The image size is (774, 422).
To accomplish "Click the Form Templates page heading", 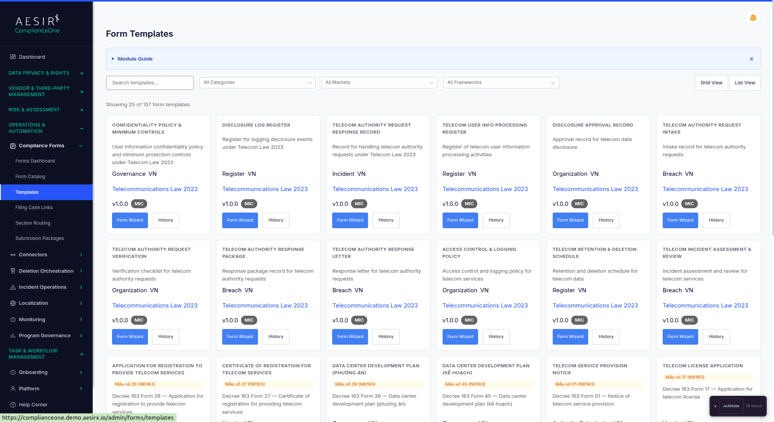I will click(x=139, y=34).
